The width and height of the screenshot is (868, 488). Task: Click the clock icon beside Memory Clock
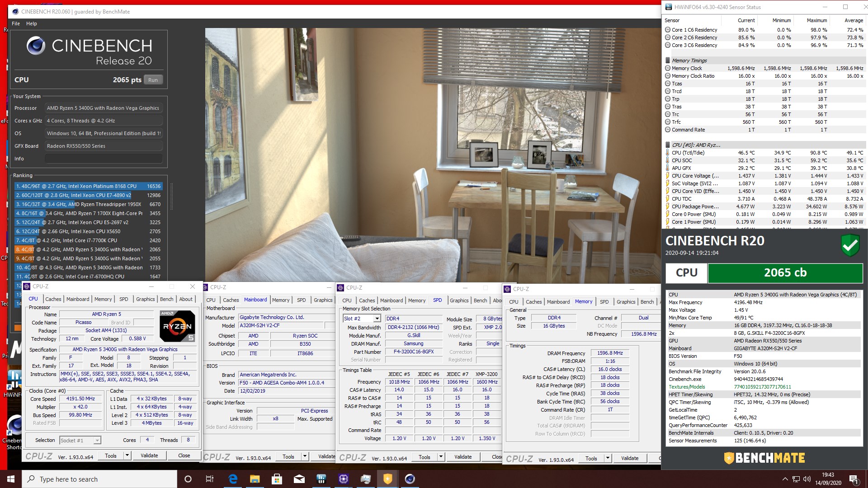(667, 68)
